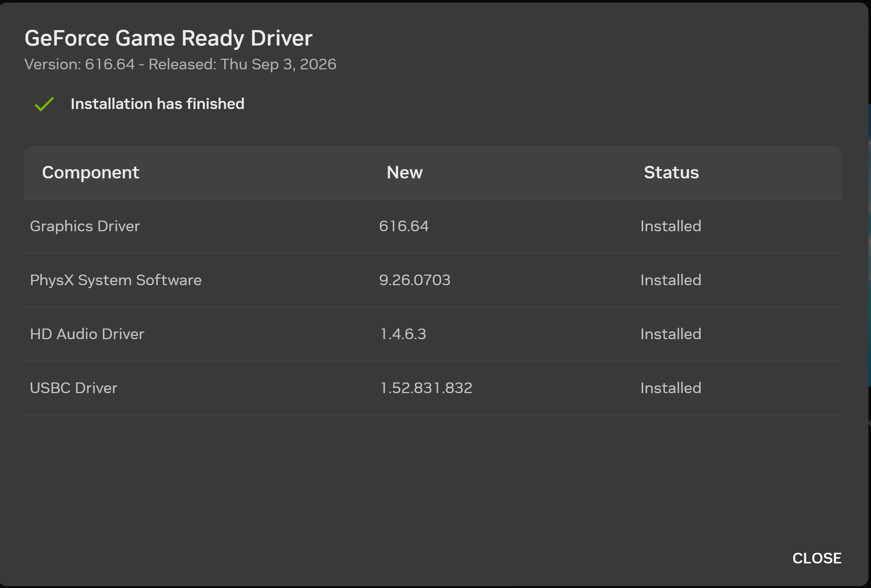Click Installed status for USBC Driver
Viewport: 871px width, 588px height.
coord(670,388)
